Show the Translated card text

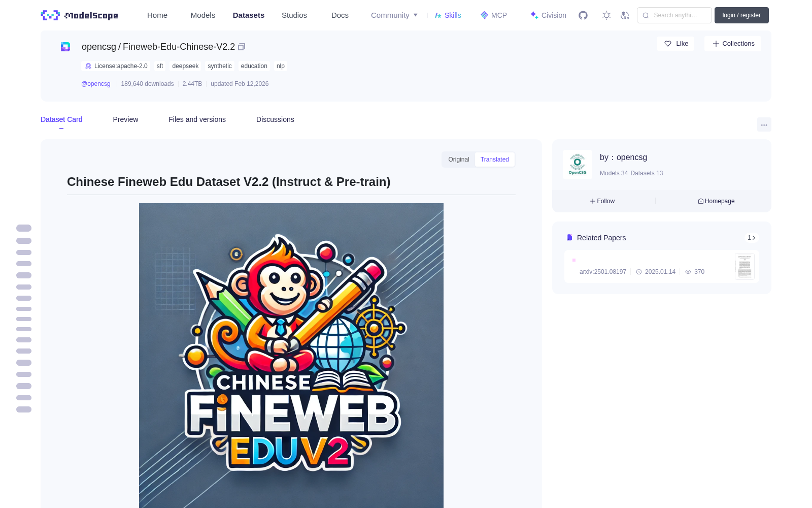tap(495, 160)
